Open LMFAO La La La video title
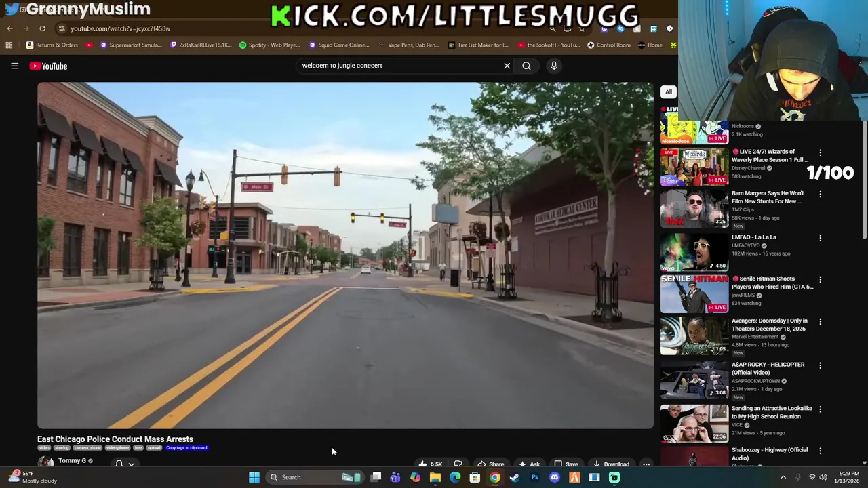This screenshot has width=868, height=488. (754, 237)
